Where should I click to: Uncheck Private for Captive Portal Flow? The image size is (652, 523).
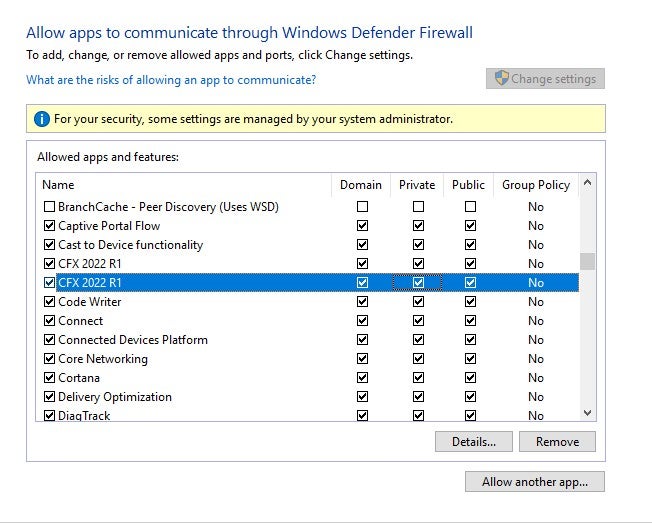(x=418, y=226)
